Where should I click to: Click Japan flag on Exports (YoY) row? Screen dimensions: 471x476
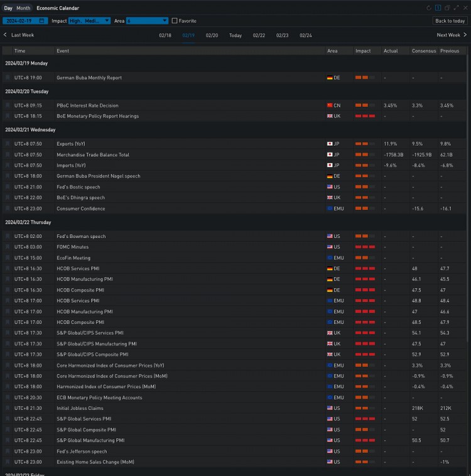point(330,144)
